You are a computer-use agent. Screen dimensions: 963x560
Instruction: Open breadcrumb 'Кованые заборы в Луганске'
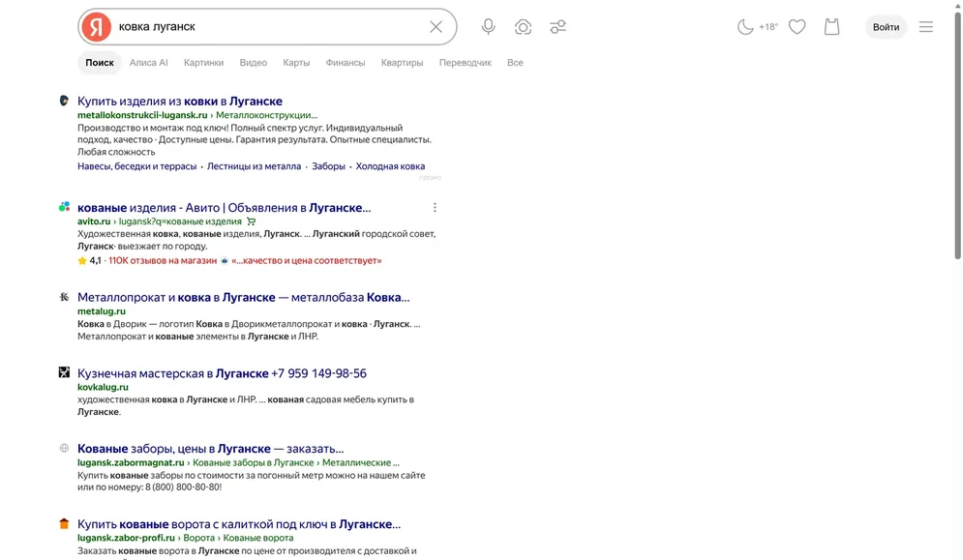[x=253, y=463]
